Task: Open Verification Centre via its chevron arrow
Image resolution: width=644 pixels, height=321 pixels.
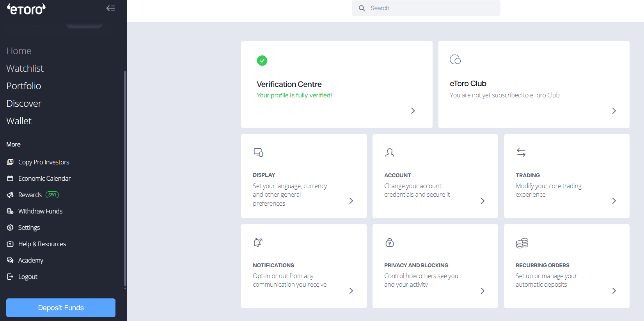Action: coord(413,111)
